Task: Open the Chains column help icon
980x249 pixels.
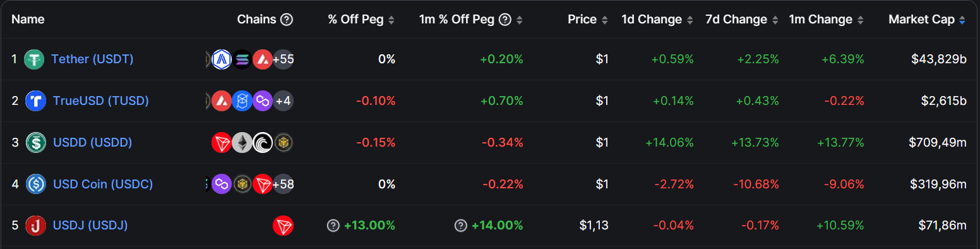Action: point(287,20)
